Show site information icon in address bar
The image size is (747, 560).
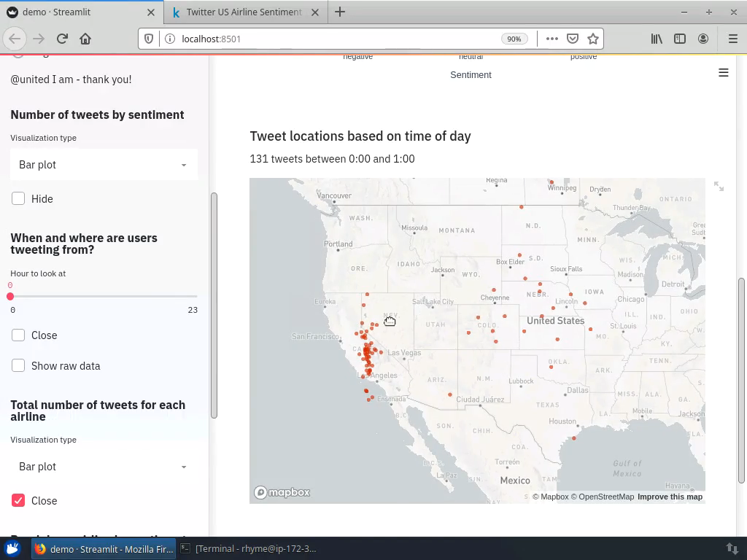pyautogui.click(x=169, y=39)
